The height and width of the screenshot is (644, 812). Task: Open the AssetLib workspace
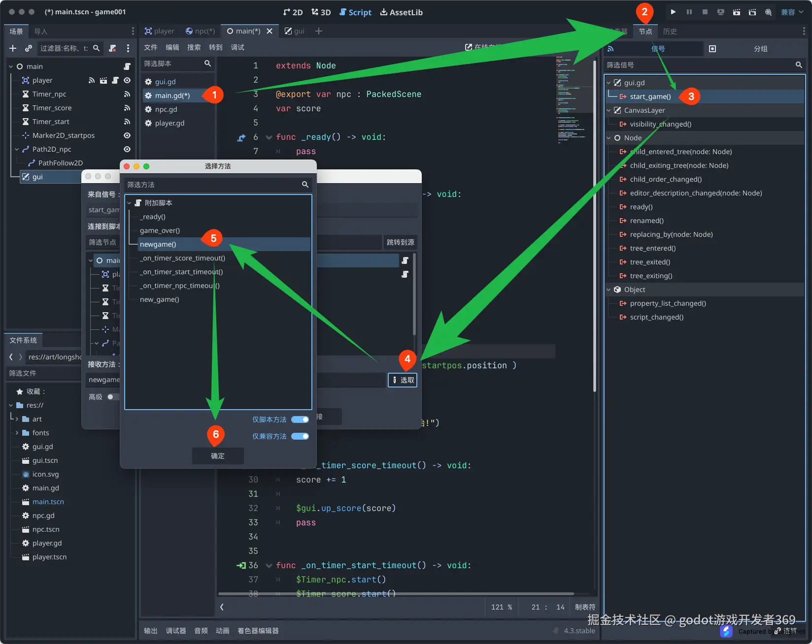point(401,12)
